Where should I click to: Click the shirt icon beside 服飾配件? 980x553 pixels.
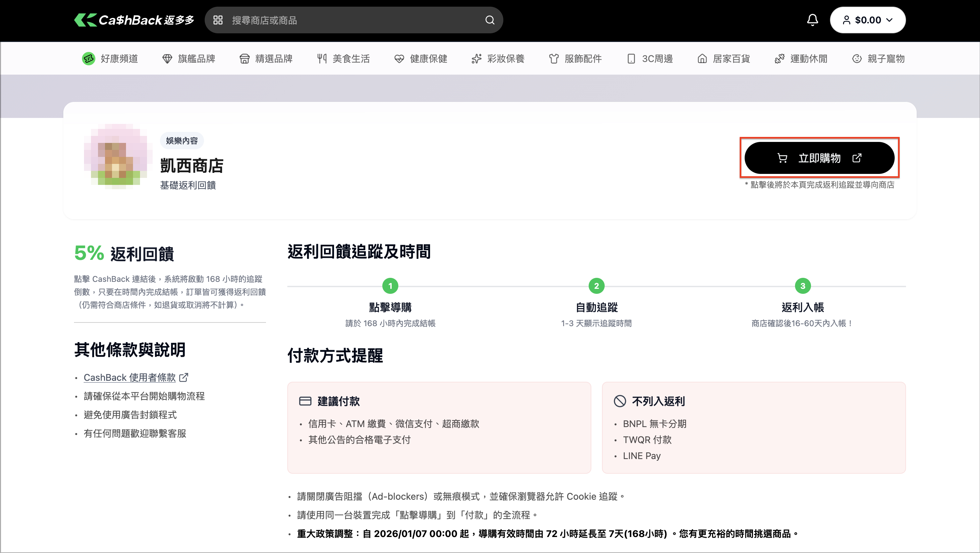coord(554,59)
